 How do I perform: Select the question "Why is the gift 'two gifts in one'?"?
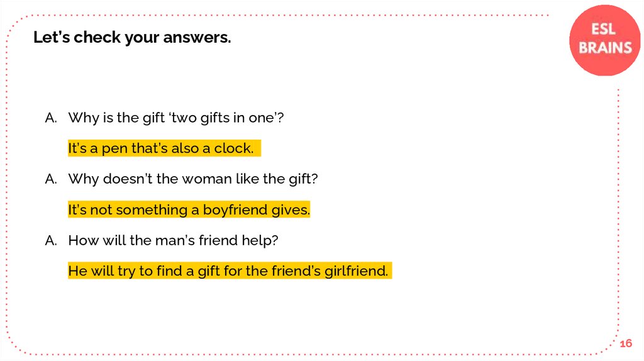[x=176, y=118]
